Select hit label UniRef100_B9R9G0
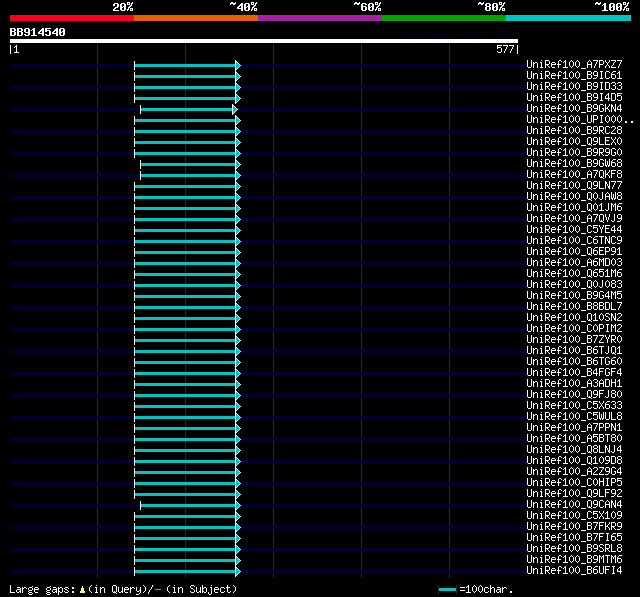 tap(574, 153)
